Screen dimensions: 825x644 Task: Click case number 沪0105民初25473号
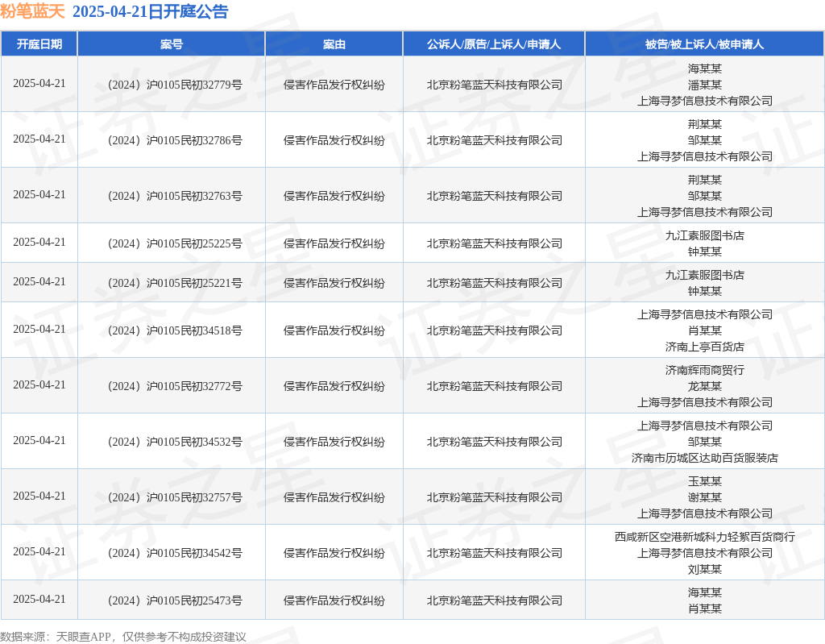175,600
